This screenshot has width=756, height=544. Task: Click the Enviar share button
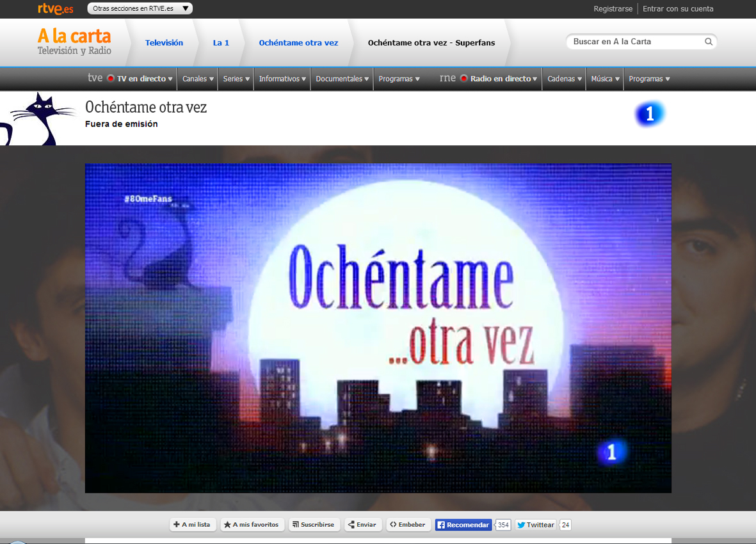pos(362,525)
